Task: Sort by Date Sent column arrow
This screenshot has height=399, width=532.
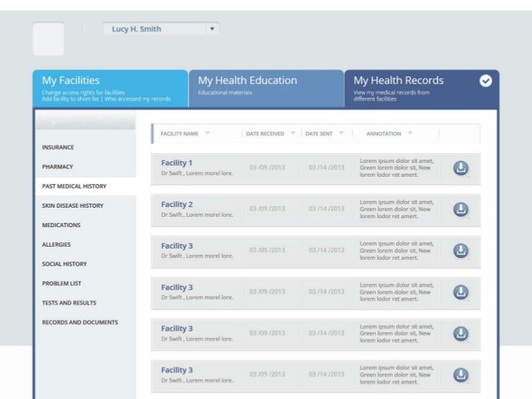Action: coord(342,133)
